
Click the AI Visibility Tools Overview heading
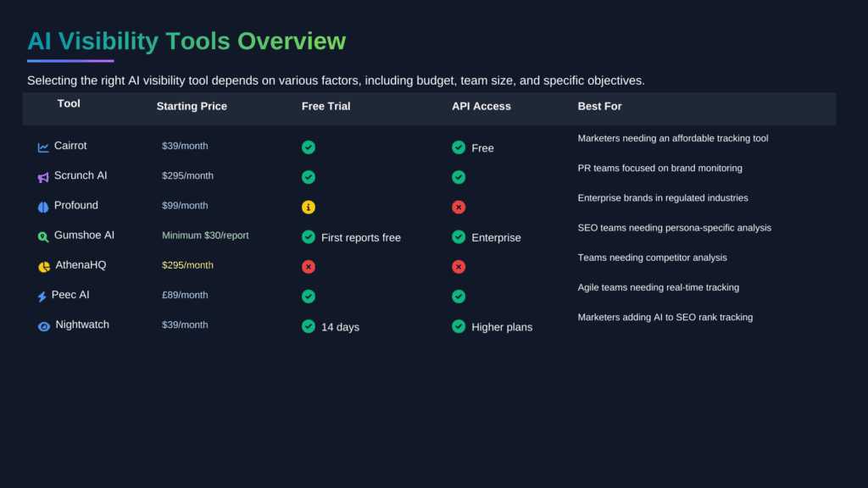(x=186, y=41)
